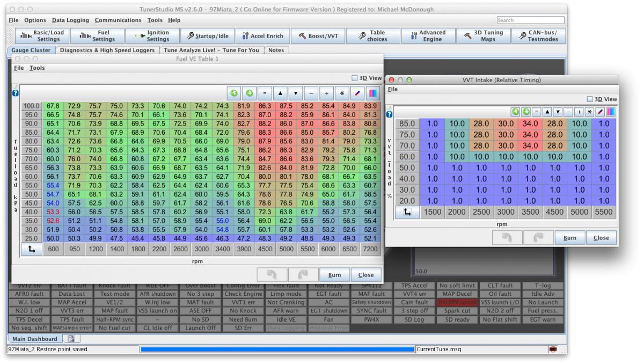
Task: Open the Ignition Settings toolbar dropdown
Action: [x=152, y=36]
